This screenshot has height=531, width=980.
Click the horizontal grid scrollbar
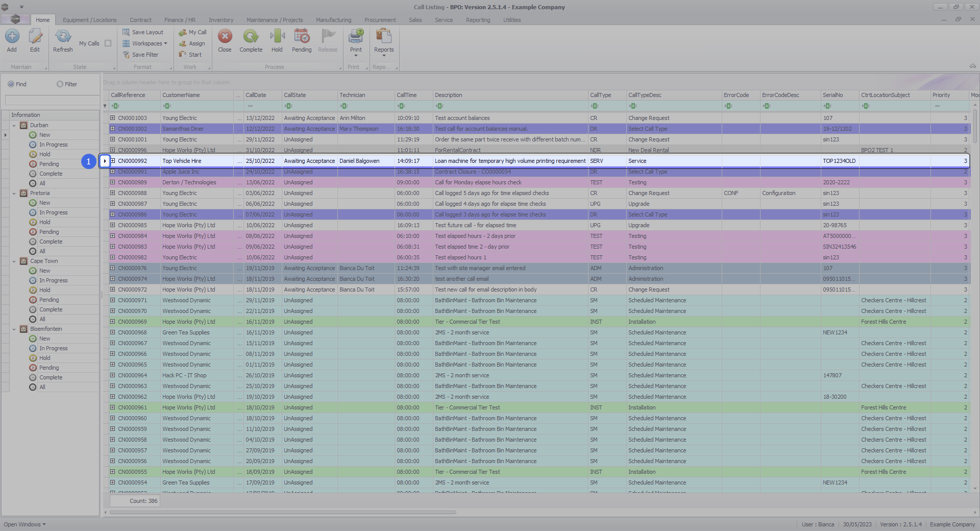pos(283,512)
